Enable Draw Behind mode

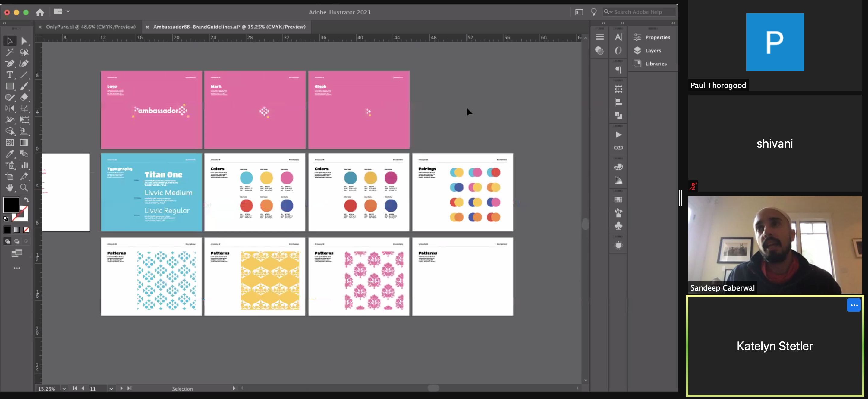(17, 241)
